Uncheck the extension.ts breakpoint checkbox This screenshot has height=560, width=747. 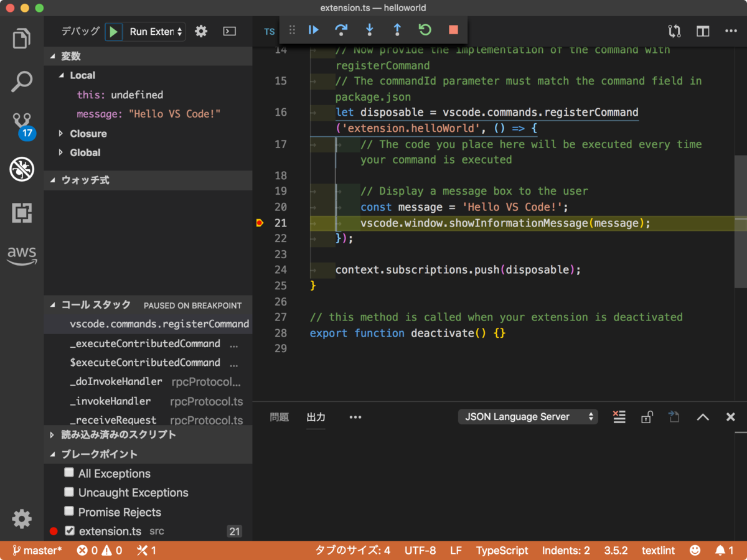click(70, 531)
